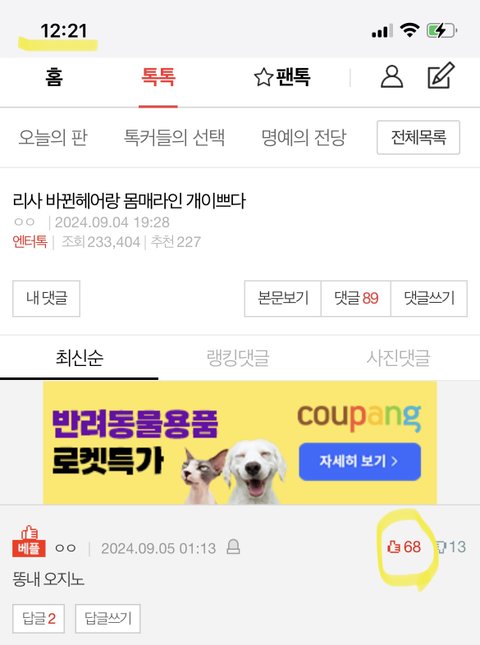Image resolution: width=480 pixels, height=645 pixels.
Task: Open the 전체목록 button
Action: 418,137
